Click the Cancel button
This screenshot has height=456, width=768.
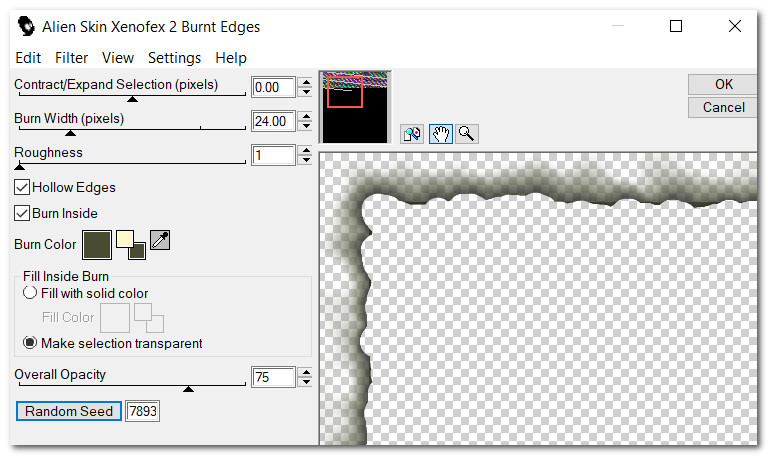point(723,107)
